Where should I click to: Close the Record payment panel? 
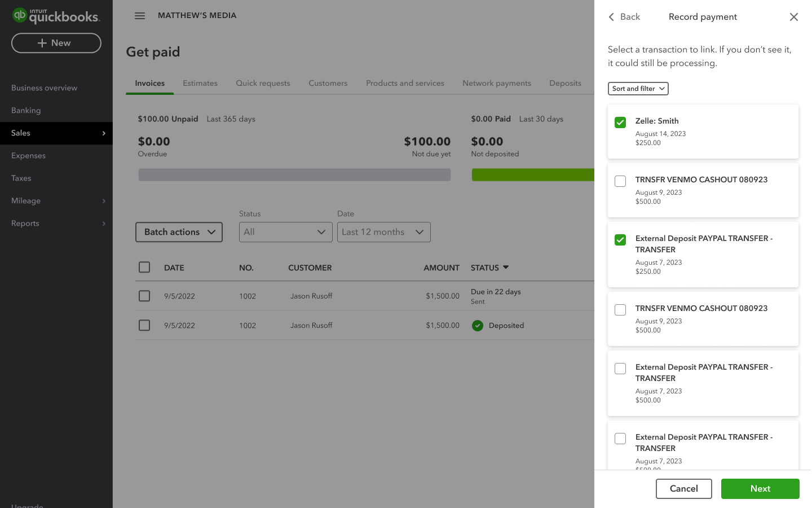coord(794,17)
